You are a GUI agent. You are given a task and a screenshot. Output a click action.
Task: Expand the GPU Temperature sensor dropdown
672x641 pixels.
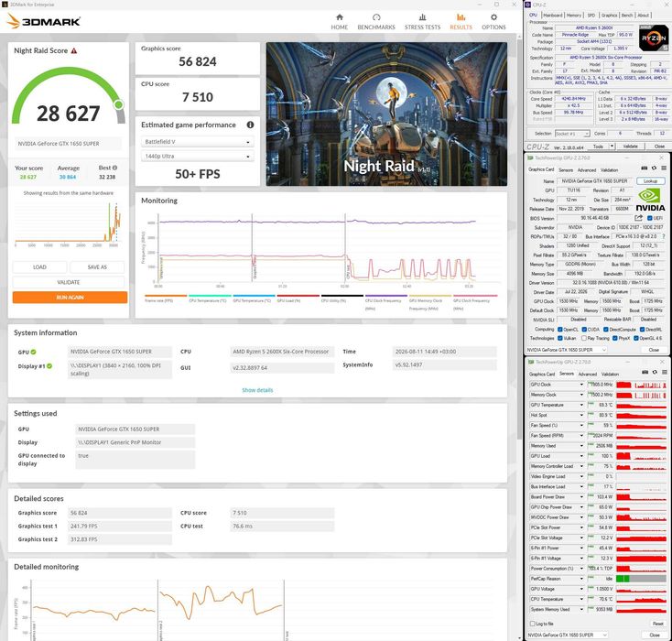click(581, 405)
